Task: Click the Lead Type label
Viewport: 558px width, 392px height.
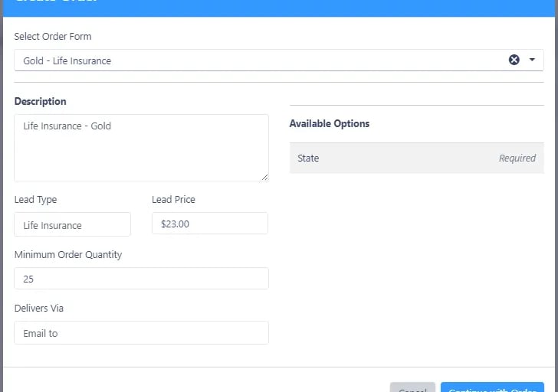Action: point(35,199)
